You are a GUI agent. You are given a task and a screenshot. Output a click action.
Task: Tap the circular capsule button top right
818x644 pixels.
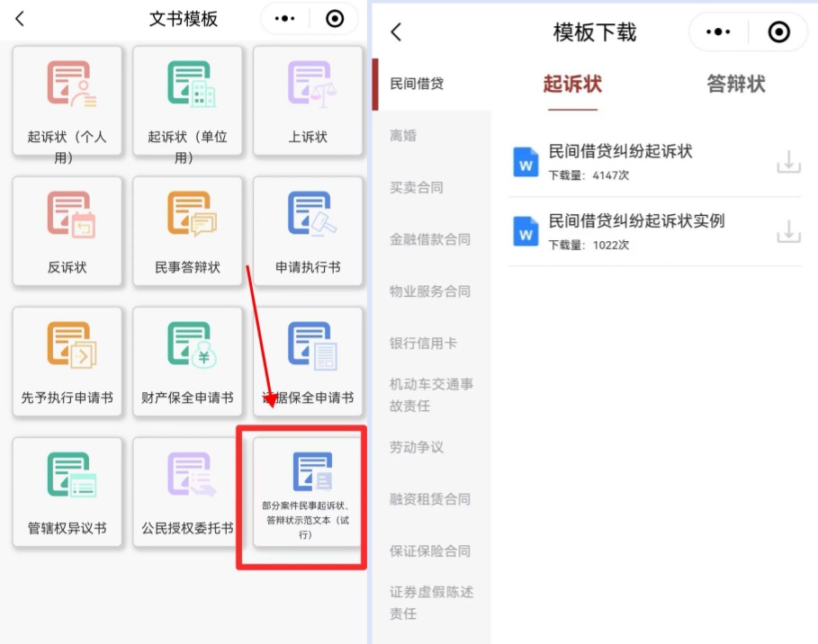click(778, 31)
